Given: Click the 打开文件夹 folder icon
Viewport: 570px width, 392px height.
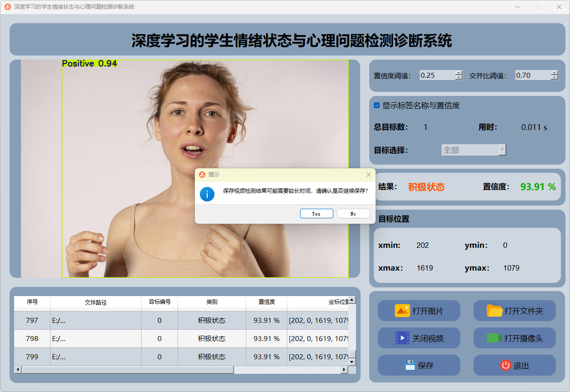Looking at the screenshot, I should point(494,311).
